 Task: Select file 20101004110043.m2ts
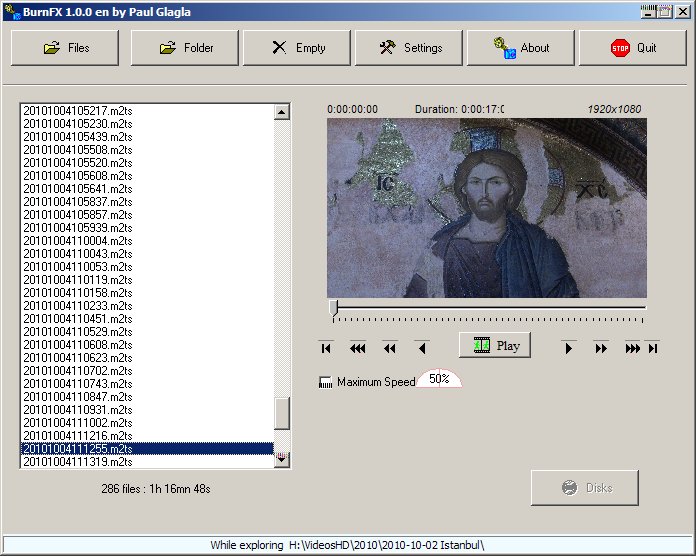pyautogui.click(x=147, y=253)
